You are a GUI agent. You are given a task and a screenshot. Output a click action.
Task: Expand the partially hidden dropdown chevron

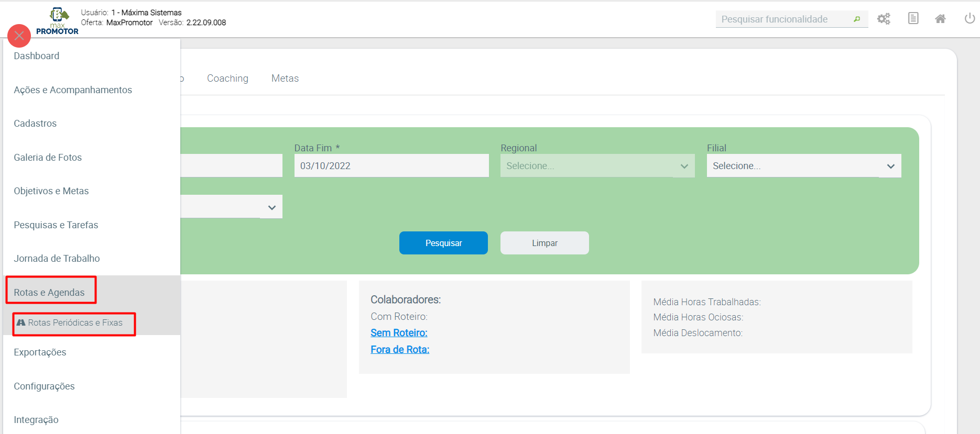(271, 207)
